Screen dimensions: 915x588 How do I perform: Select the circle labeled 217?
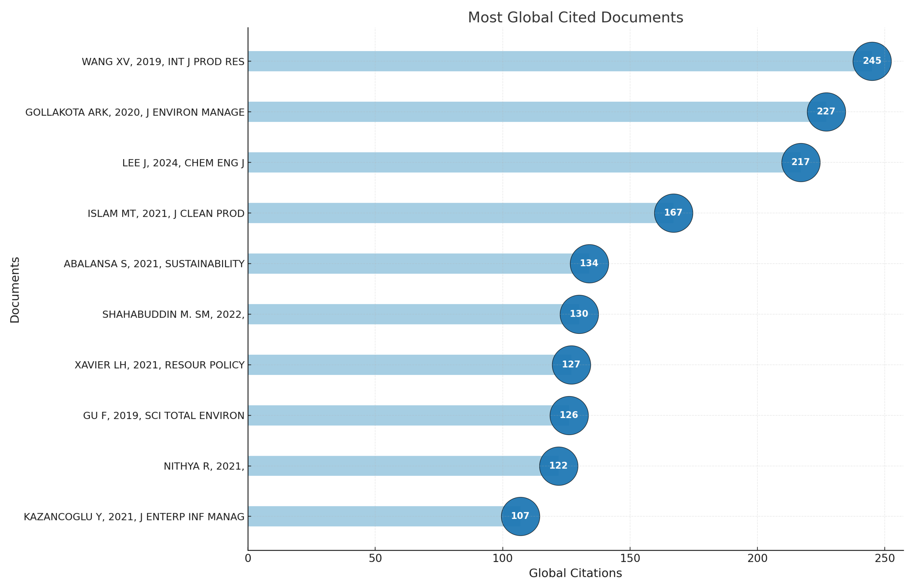coord(800,162)
